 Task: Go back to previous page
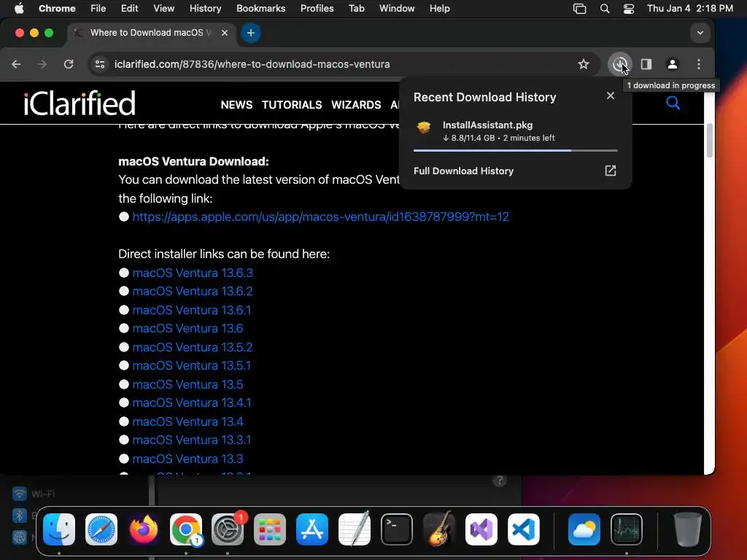click(16, 64)
